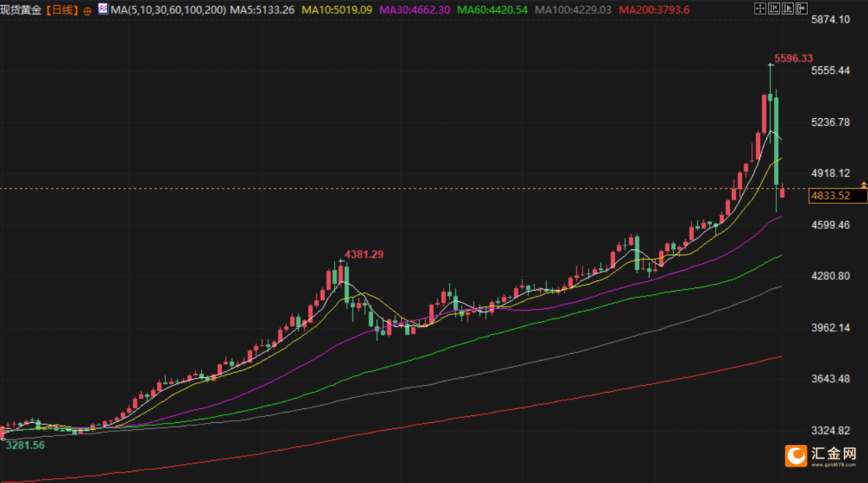Click the exit/expand panel arrow icon

(x=802, y=8)
